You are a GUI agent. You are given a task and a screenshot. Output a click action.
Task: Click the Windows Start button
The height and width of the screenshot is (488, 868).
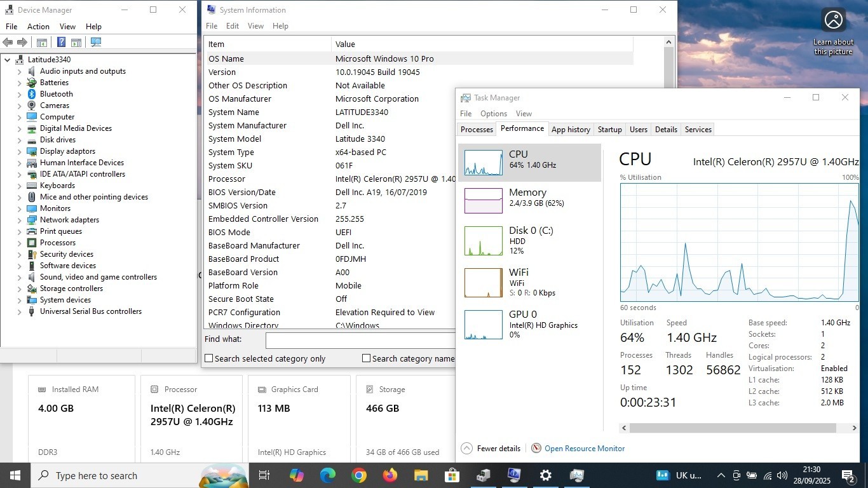coord(15,475)
